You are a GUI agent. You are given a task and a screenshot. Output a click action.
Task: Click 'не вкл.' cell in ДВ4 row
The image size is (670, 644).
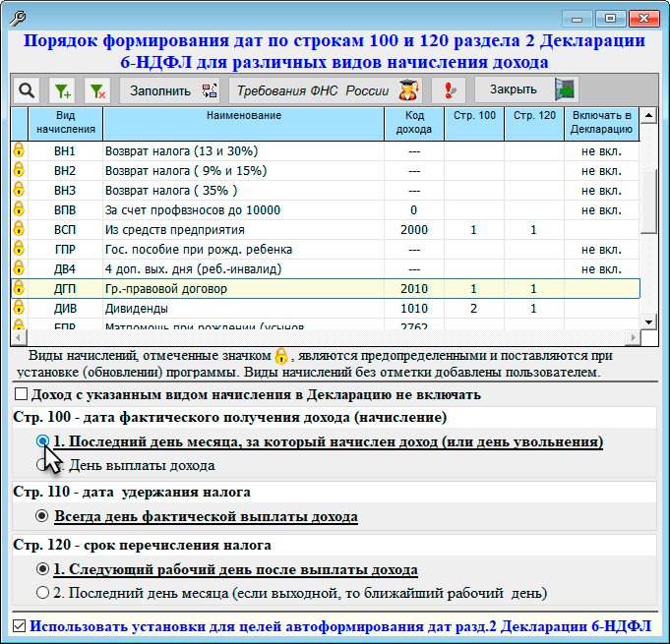(602, 269)
